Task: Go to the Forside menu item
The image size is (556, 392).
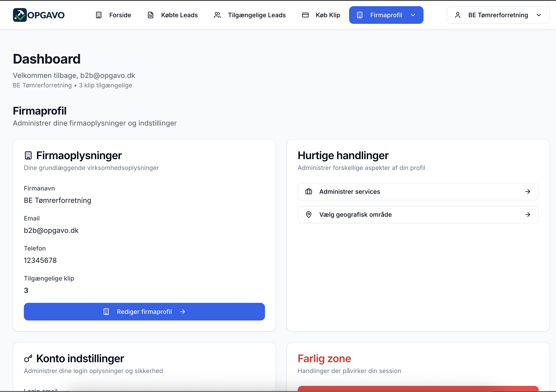Action: pos(120,15)
